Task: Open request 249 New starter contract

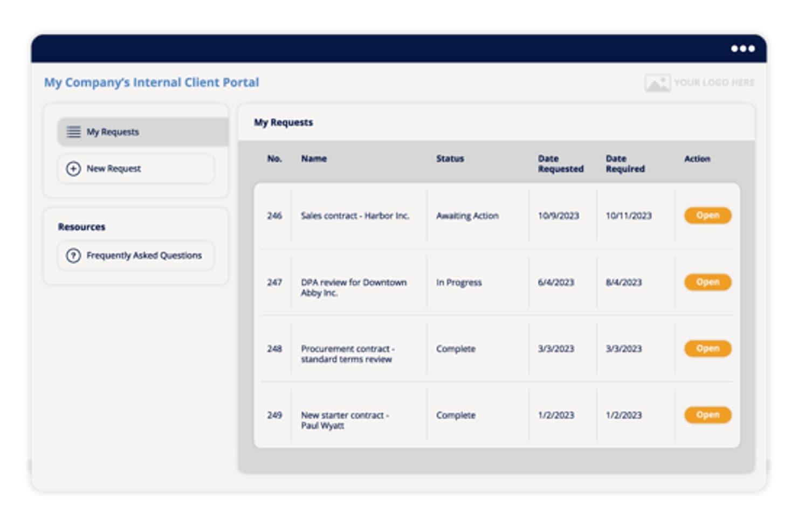Action: pos(707,414)
